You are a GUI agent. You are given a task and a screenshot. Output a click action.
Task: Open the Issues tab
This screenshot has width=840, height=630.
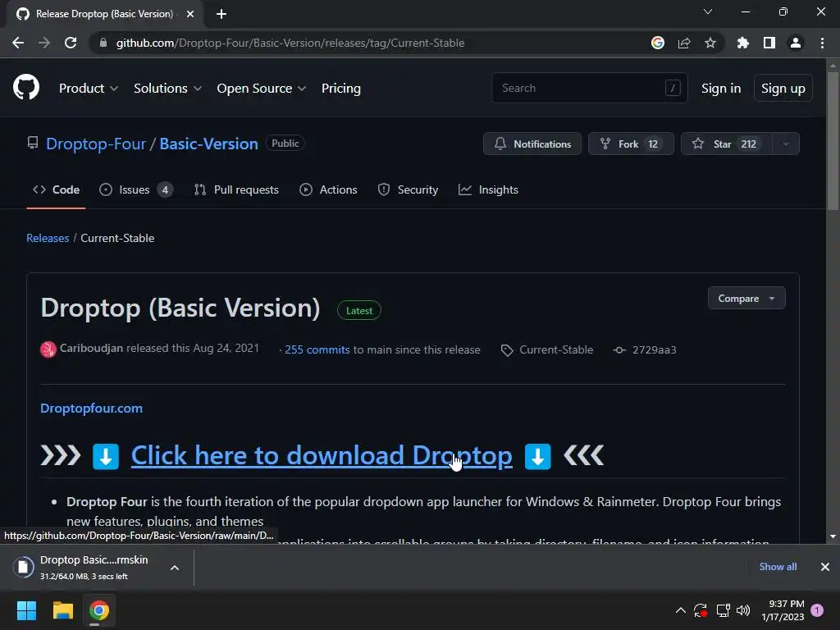point(136,189)
